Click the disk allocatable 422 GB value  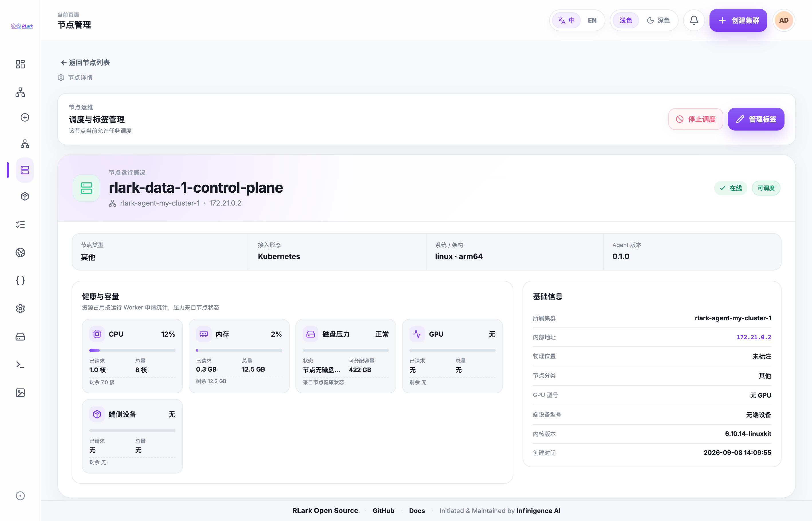360,370
